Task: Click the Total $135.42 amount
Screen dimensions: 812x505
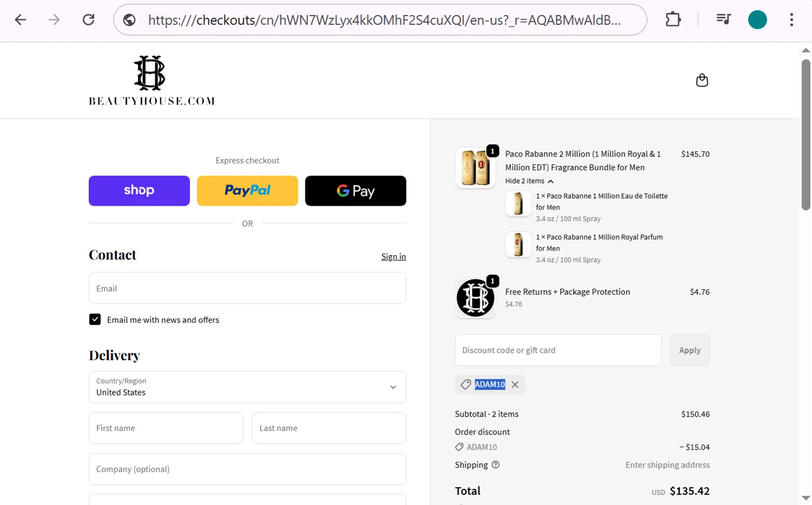Action: 690,491
